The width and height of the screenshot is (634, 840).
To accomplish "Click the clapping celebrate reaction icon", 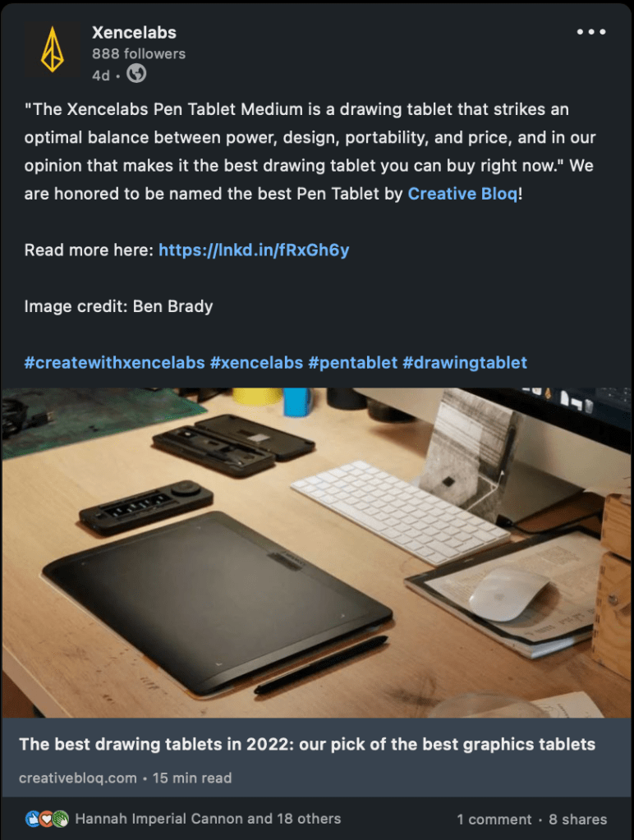I will pyautogui.click(x=61, y=819).
